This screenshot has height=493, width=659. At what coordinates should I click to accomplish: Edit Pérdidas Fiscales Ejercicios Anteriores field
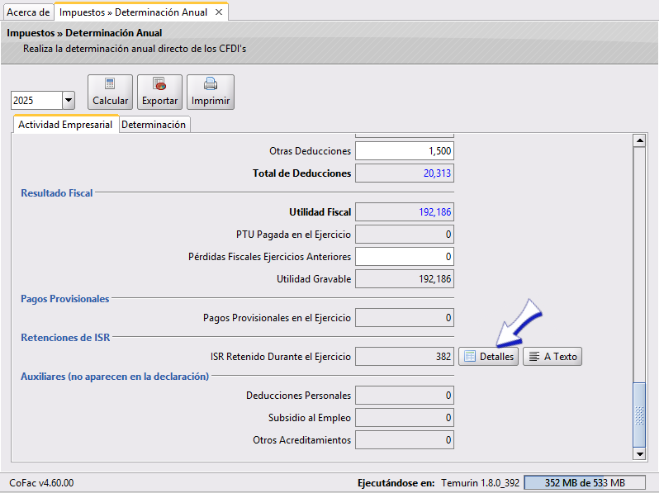pyautogui.click(x=404, y=256)
